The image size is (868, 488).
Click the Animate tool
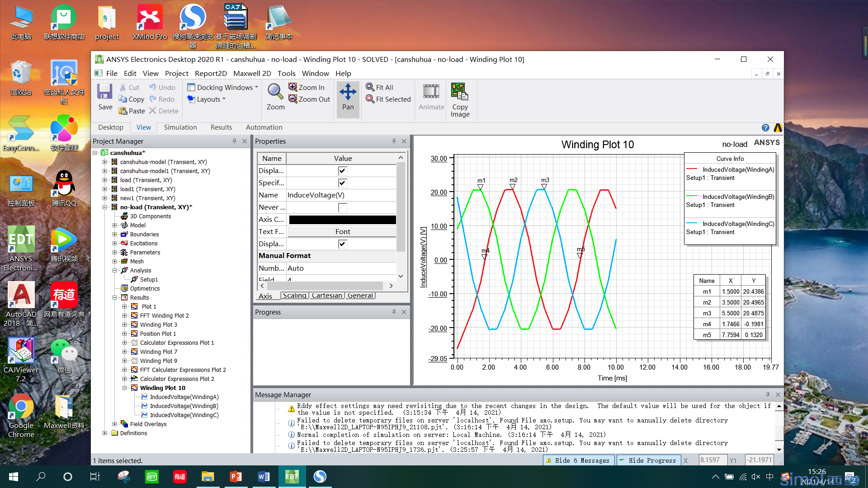[431, 97]
